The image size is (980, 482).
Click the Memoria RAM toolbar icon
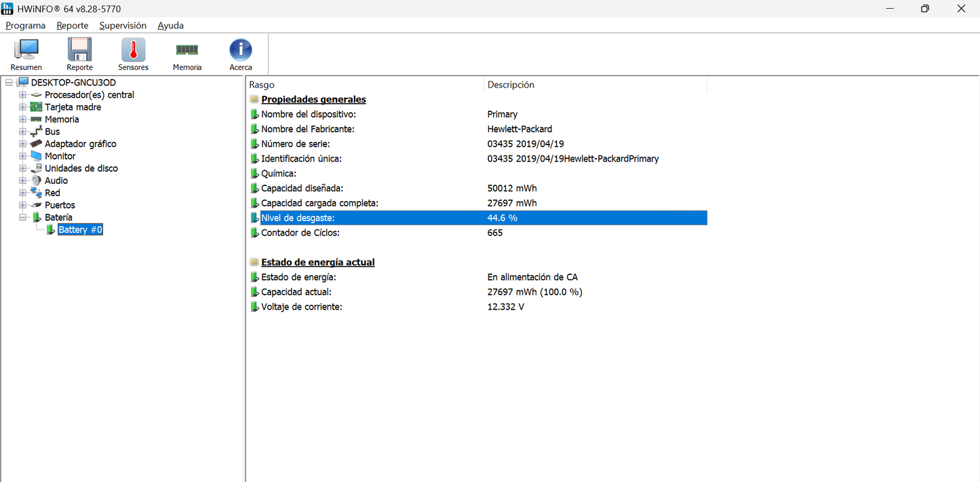[187, 50]
